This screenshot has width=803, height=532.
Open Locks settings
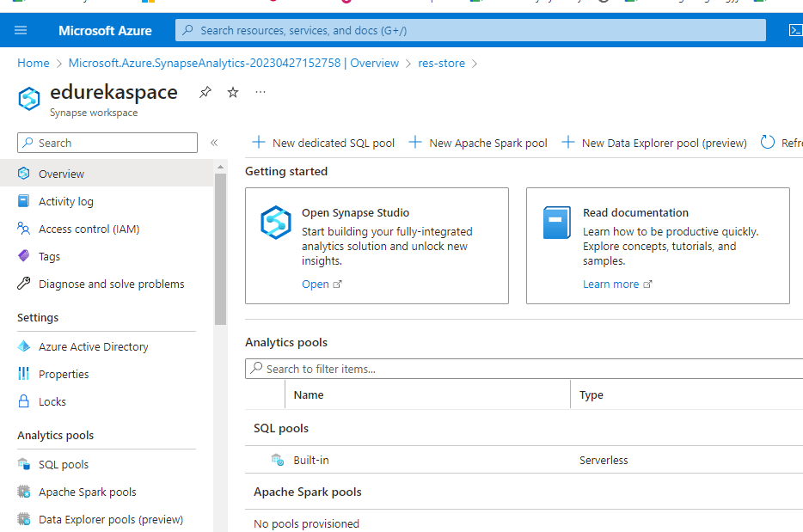(55, 401)
